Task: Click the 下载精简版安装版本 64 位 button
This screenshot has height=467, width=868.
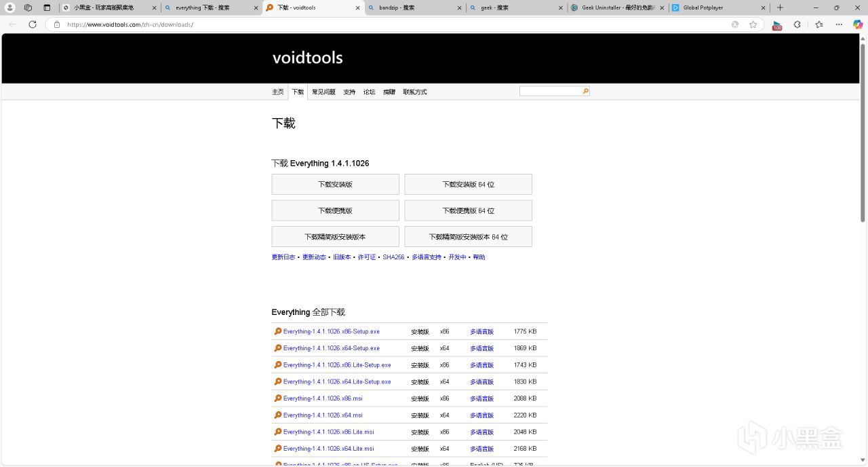Action: (x=468, y=237)
